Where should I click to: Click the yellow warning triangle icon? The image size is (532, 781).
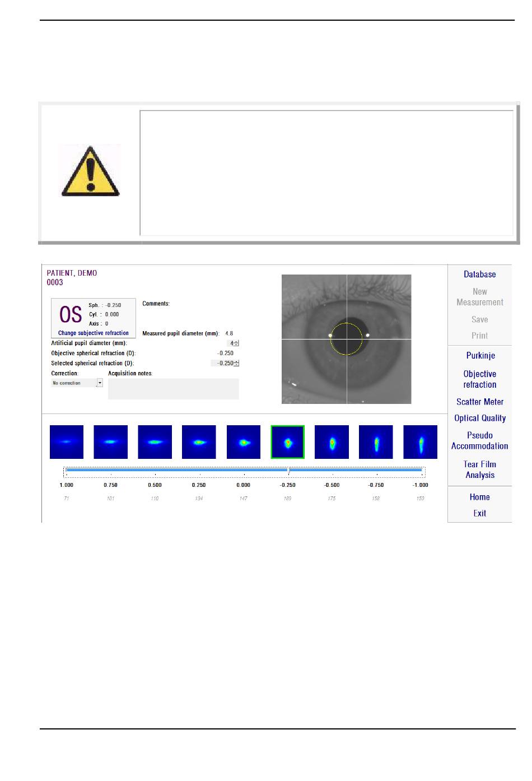90,171
